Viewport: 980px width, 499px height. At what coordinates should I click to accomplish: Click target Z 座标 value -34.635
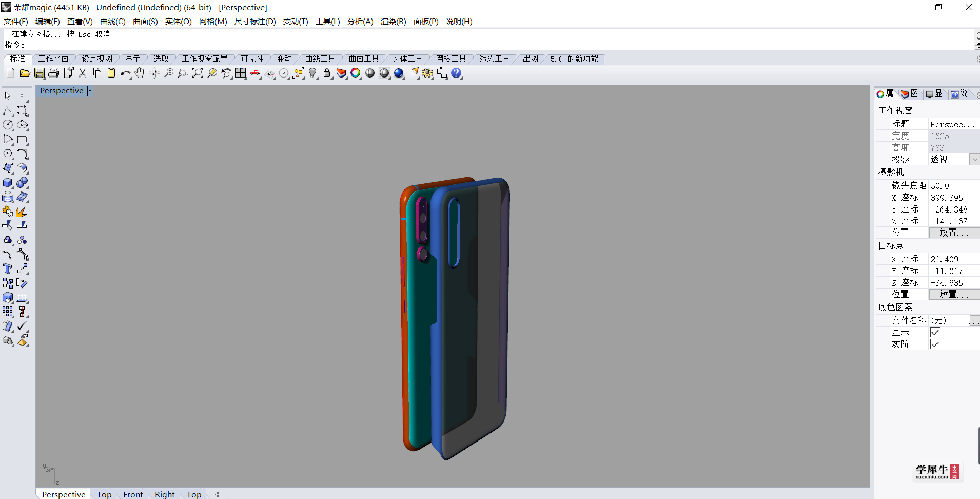tap(954, 283)
